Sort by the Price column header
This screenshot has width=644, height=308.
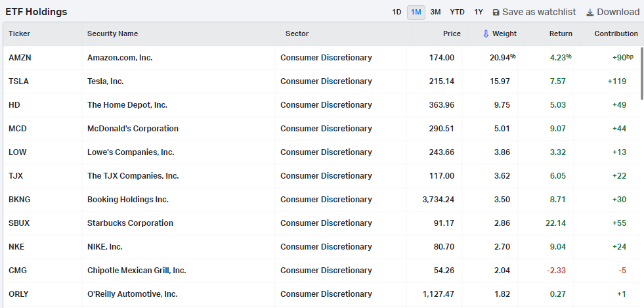click(x=452, y=33)
